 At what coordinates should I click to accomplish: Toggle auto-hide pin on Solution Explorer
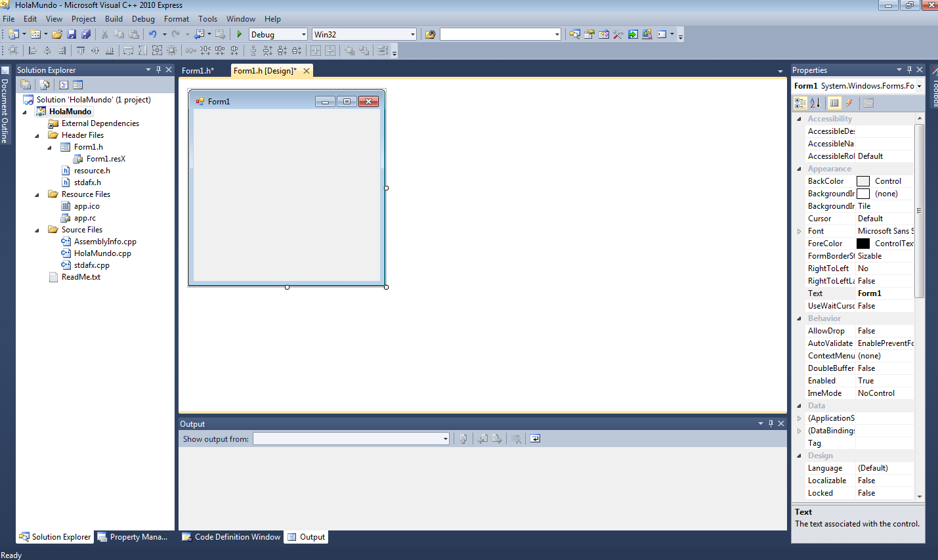(158, 70)
